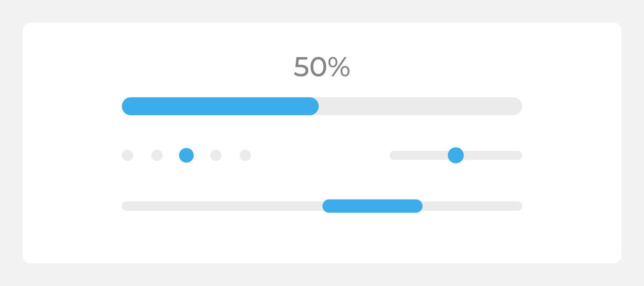Click small slider track right of thumb
644x286 pixels.
point(493,155)
